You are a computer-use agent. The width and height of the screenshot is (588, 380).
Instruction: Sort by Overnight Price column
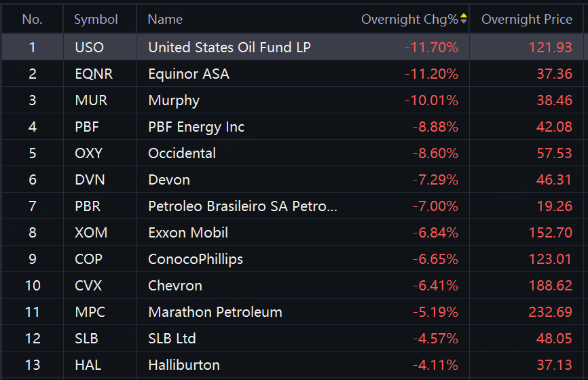coord(526,19)
